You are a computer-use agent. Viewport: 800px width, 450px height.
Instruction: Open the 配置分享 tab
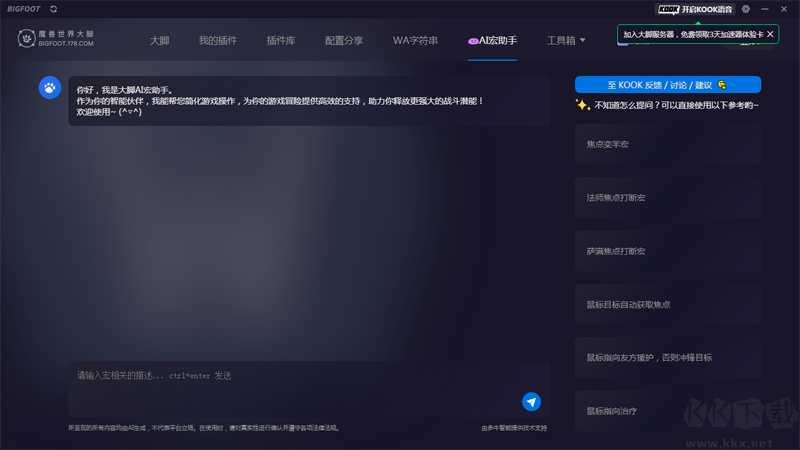point(344,40)
